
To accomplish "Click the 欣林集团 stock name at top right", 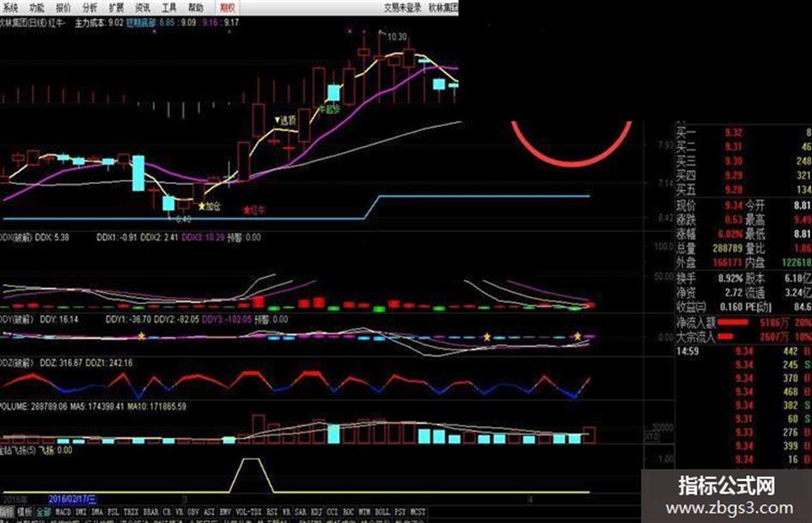I will click(443, 7).
